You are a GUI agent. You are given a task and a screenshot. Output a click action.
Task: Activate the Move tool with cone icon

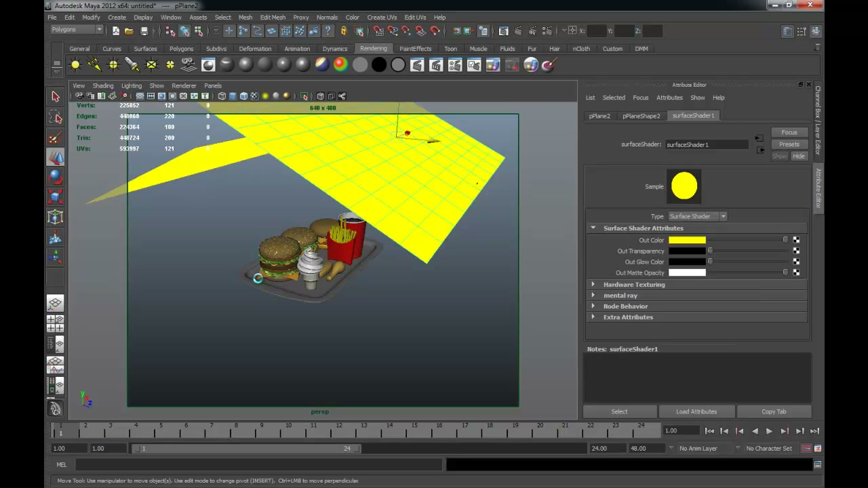[56, 157]
